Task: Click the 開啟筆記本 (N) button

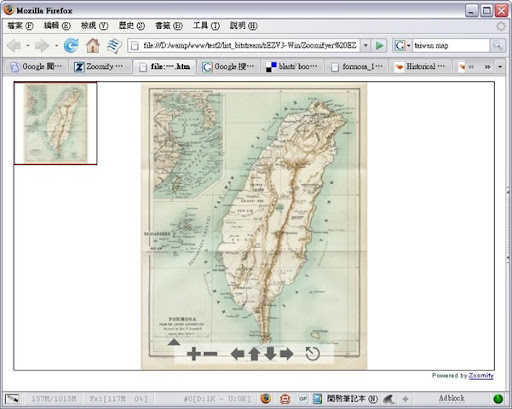Action: pyautogui.click(x=352, y=399)
